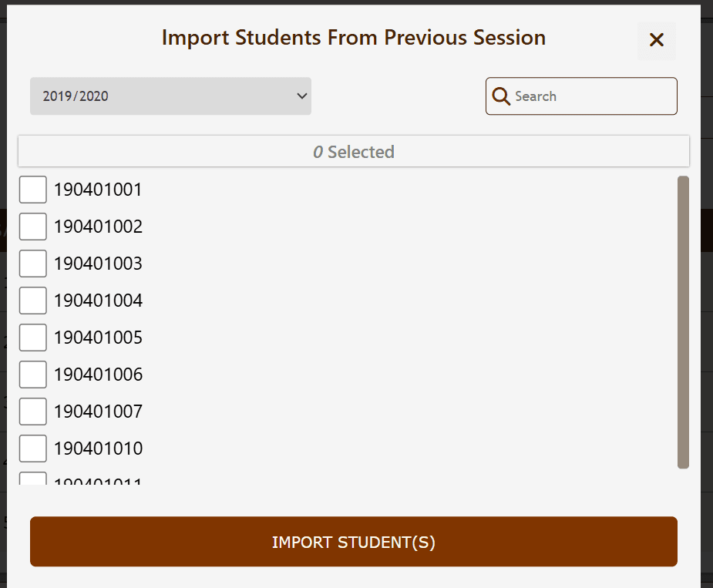The image size is (713, 588).
Task: Enable the checkbox for 190401003
Action: (32, 263)
